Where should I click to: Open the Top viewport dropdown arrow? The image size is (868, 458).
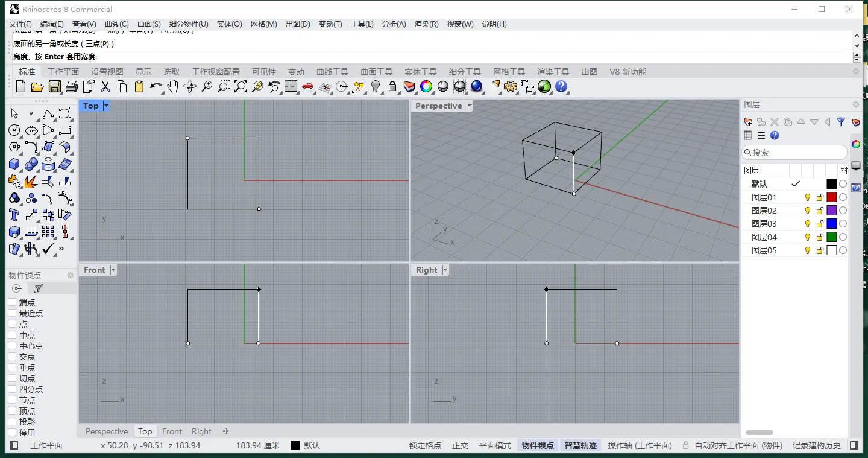(x=106, y=106)
